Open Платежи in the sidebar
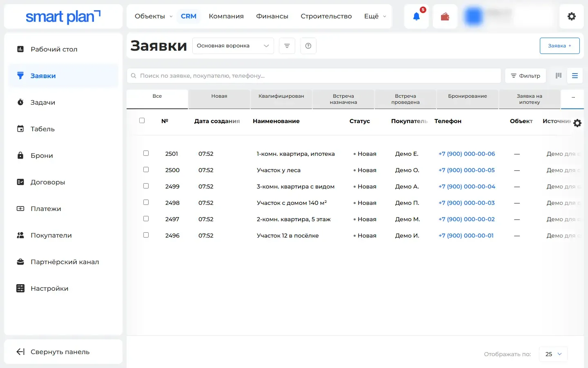 tap(63, 209)
